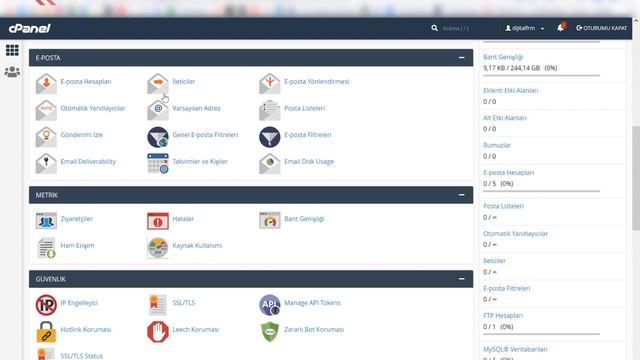Collapse the METRİK section
This screenshot has width=640, height=360.
click(x=461, y=195)
